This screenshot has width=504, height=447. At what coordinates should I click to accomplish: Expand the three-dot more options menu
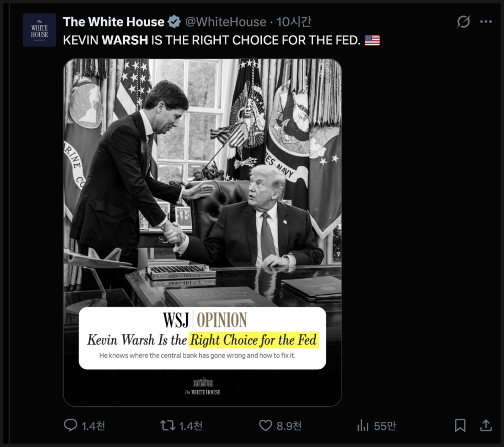486,22
